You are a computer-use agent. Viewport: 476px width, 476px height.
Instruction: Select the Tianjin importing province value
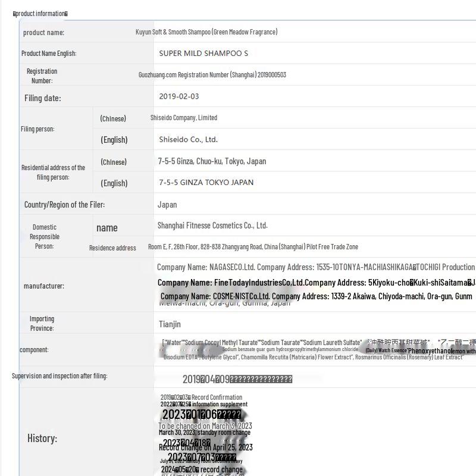point(170,324)
